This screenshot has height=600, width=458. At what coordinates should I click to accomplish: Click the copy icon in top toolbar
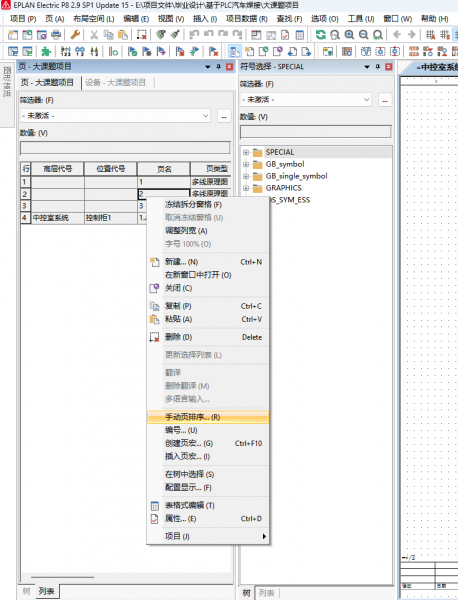click(108, 35)
